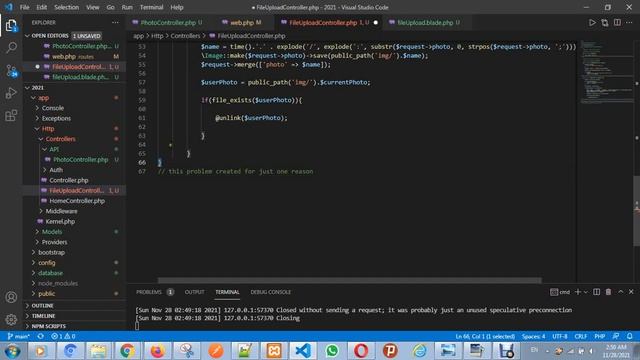Select the FileUploadController.php editor tab
The height and width of the screenshot is (360, 640).
click(329, 22)
